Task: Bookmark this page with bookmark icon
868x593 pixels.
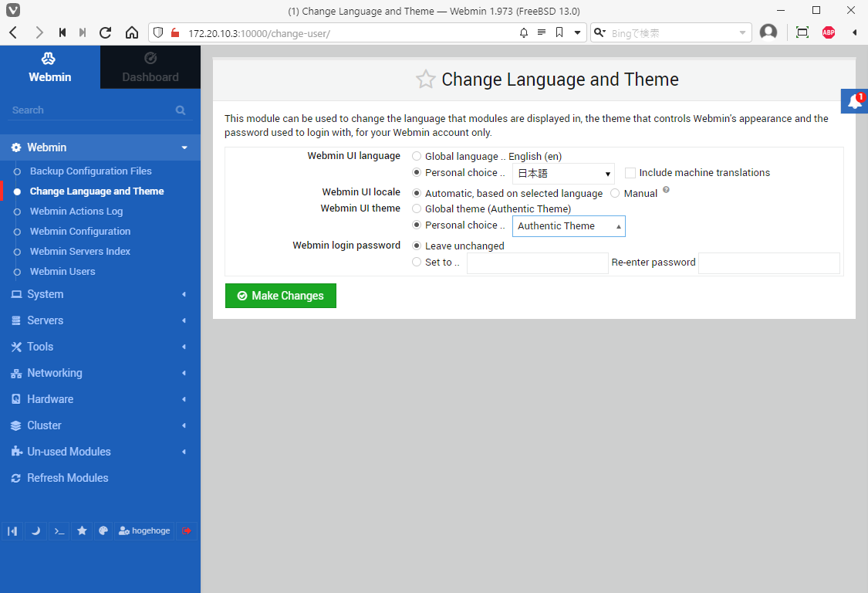Action: pos(559,32)
